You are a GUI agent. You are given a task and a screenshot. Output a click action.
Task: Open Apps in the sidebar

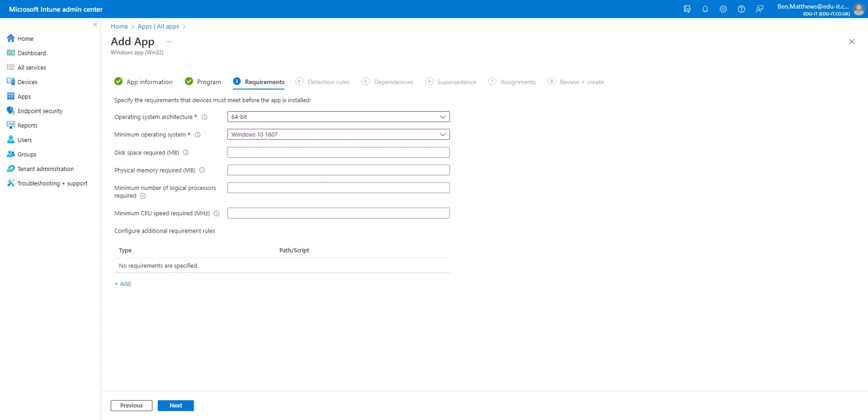click(19, 97)
